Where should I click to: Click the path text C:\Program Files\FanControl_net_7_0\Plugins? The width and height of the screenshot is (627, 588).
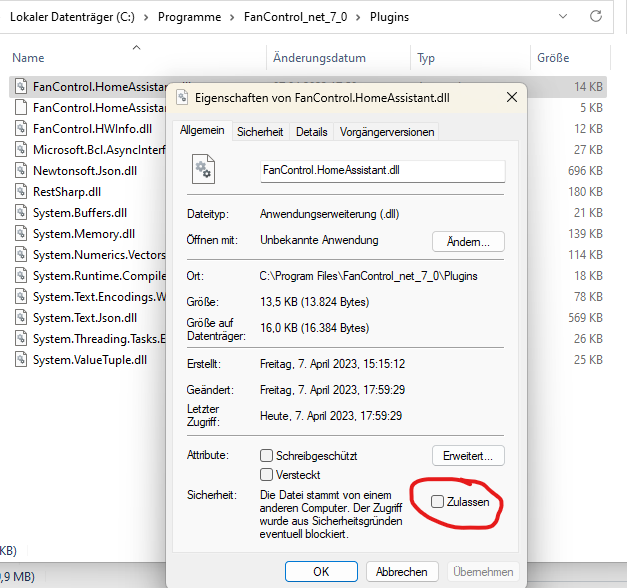pos(368,276)
